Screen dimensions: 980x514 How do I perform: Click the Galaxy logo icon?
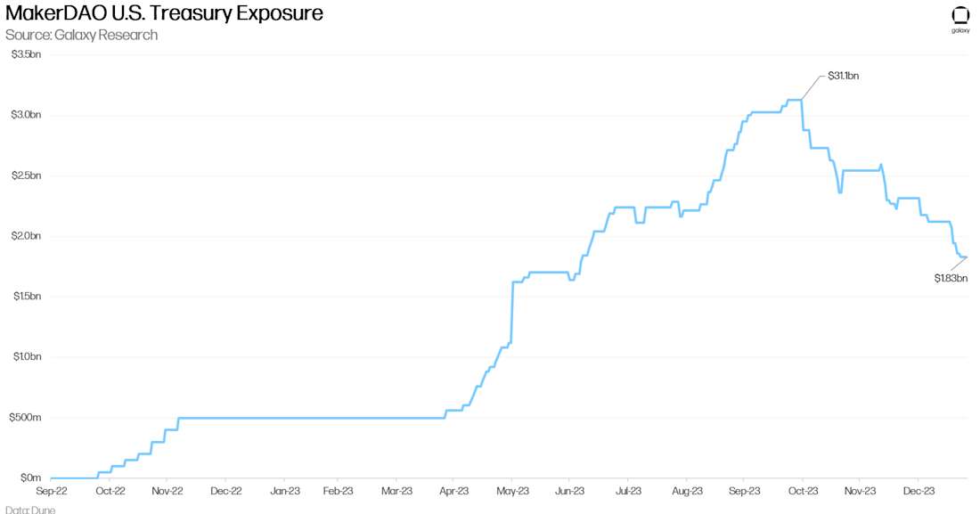pos(960,20)
